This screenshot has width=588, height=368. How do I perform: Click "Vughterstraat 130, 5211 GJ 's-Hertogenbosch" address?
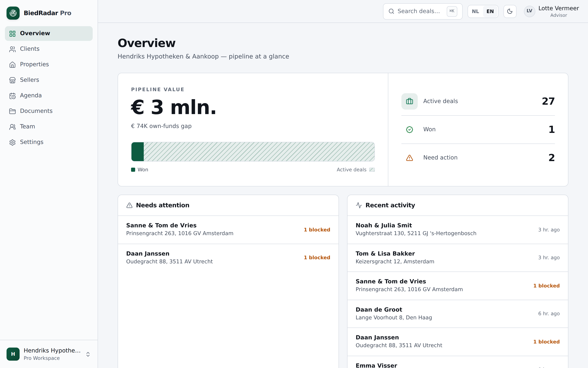pyautogui.click(x=416, y=233)
